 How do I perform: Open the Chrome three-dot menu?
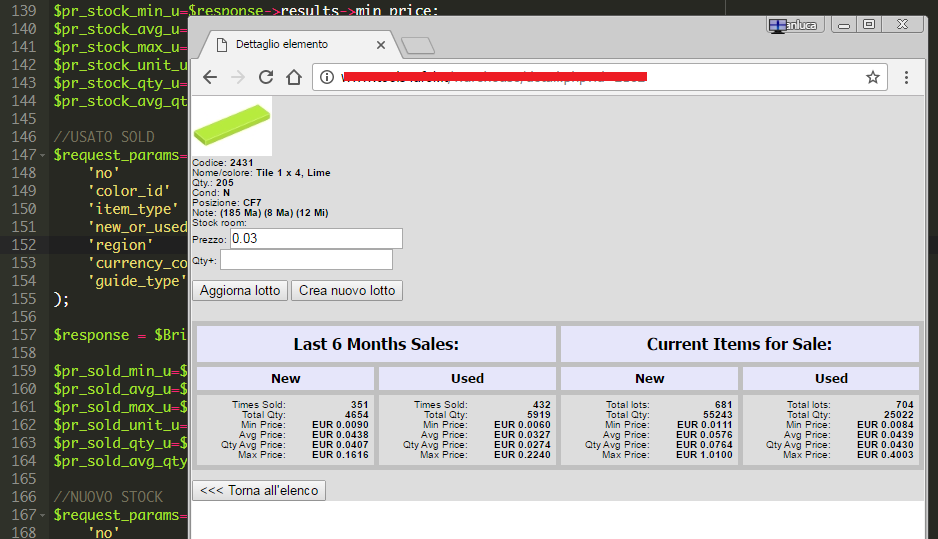point(906,77)
